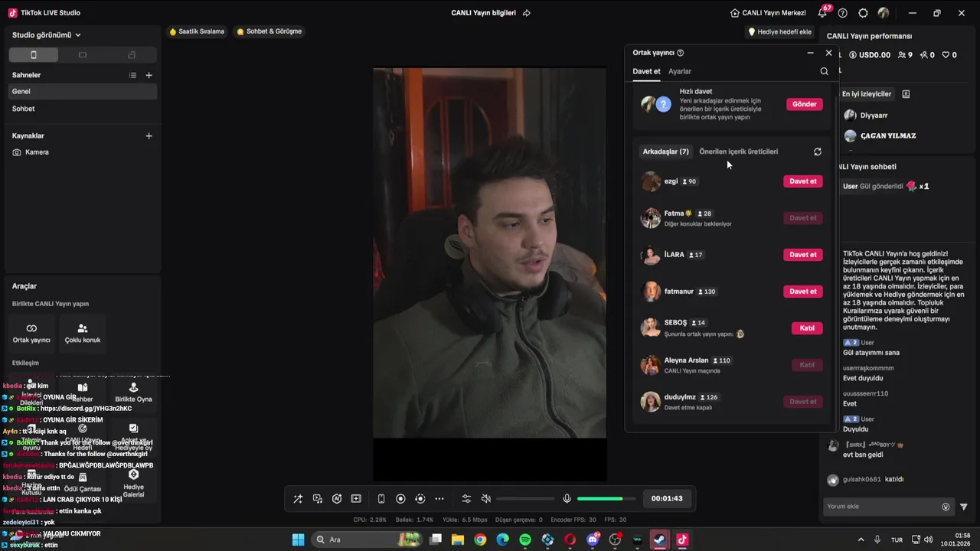Screen dimensions: 980x551
Task: Switch to the Ayarlar tab
Action: [680, 71]
